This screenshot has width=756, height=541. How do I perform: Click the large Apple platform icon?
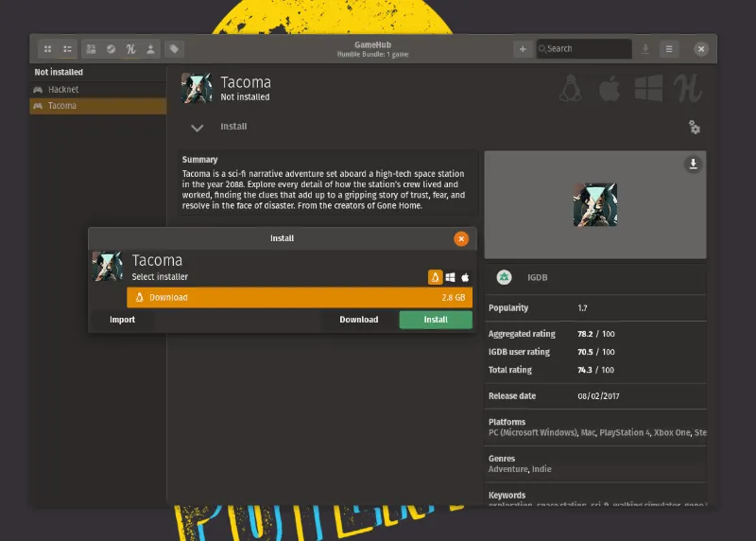click(x=610, y=88)
